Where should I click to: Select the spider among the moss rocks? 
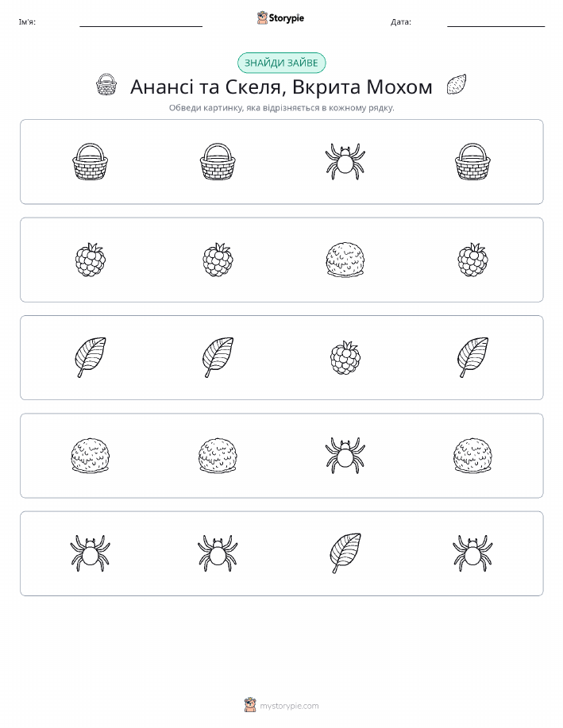click(x=345, y=456)
